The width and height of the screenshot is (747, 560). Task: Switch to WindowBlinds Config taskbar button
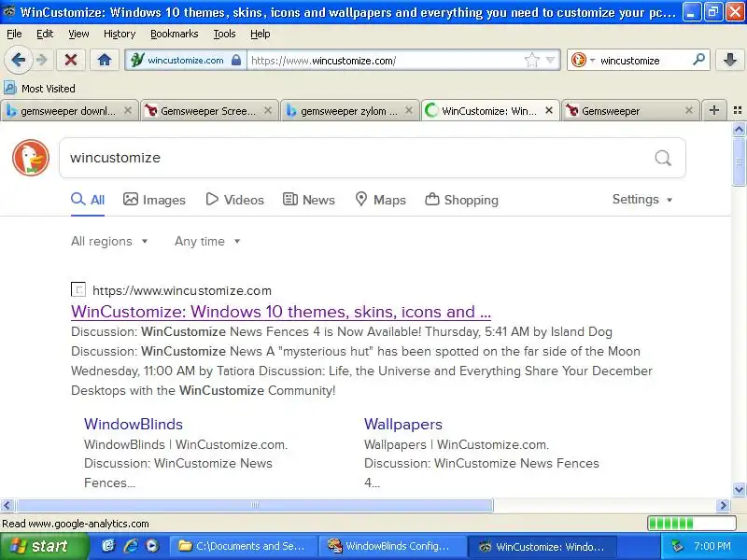coord(391,546)
